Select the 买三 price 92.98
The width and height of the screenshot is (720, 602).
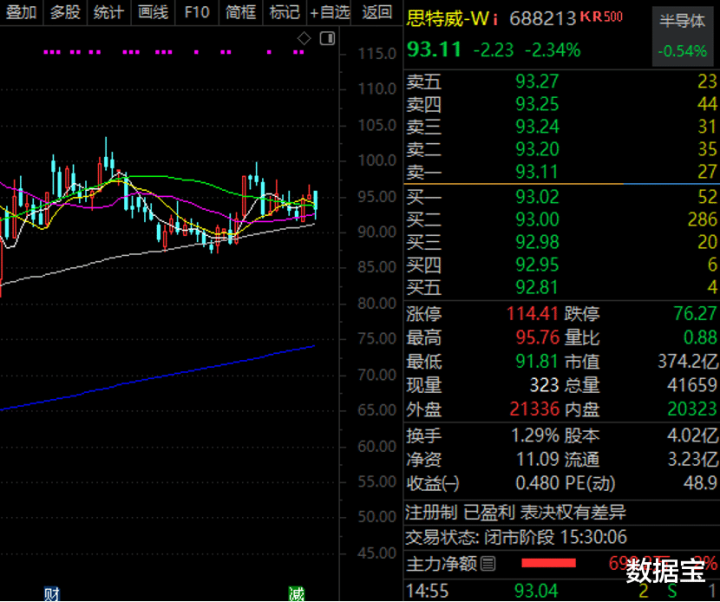click(x=537, y=242)
